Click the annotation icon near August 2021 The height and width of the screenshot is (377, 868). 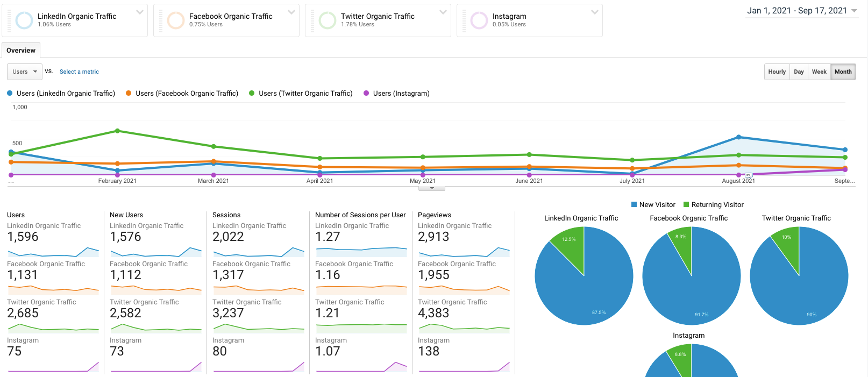coord(748,175)
